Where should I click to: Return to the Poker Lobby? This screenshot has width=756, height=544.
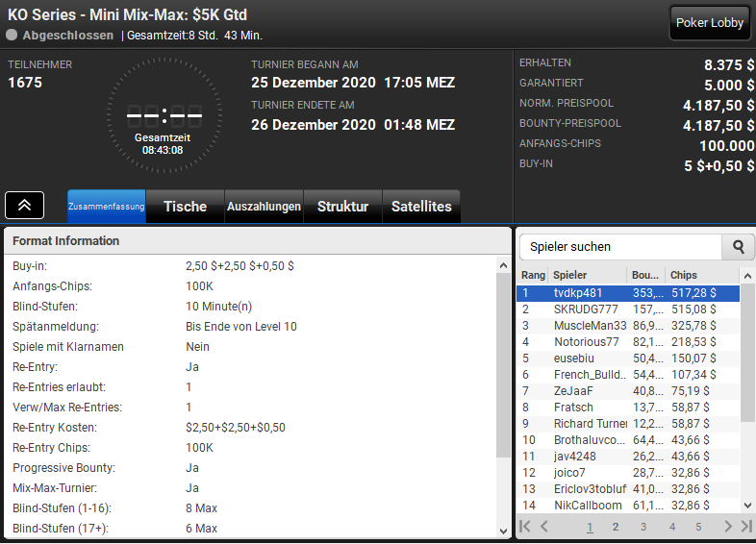tap(710, 23)
